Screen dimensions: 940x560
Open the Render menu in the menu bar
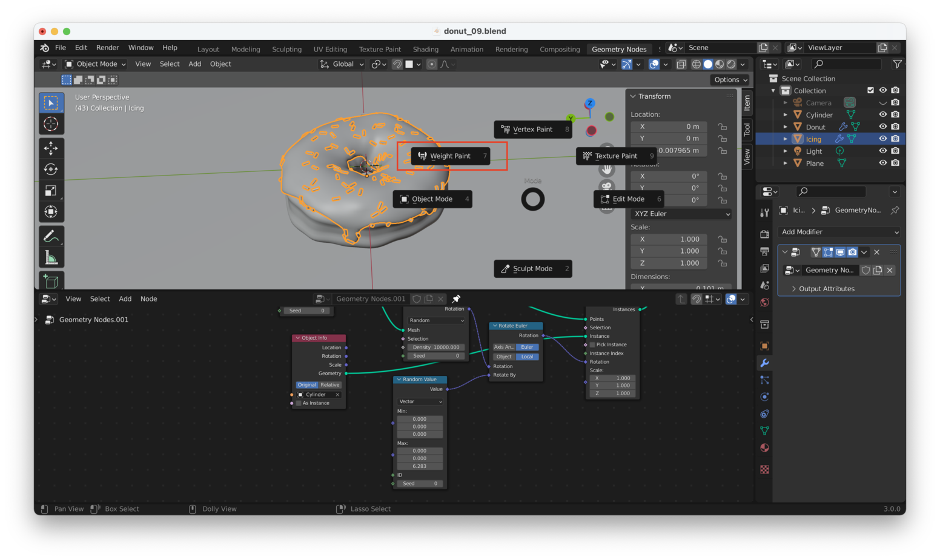pyautogui.click(x=108, y=47)
